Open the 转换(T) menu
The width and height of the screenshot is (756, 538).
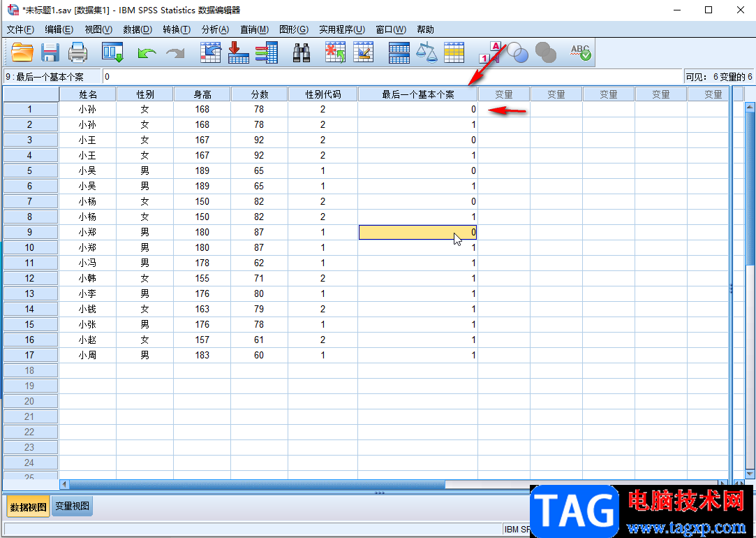[x=177, y=29]
